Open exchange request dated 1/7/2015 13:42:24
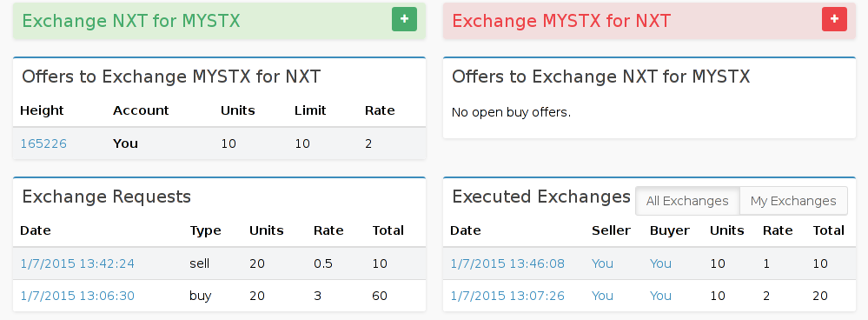This screenshot has width=868, height=320. point(77,263)
